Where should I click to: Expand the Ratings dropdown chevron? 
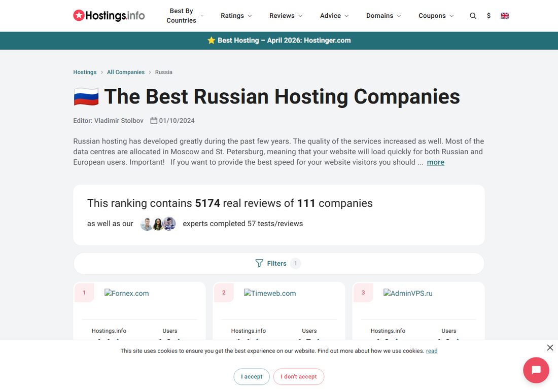point(250,16)
